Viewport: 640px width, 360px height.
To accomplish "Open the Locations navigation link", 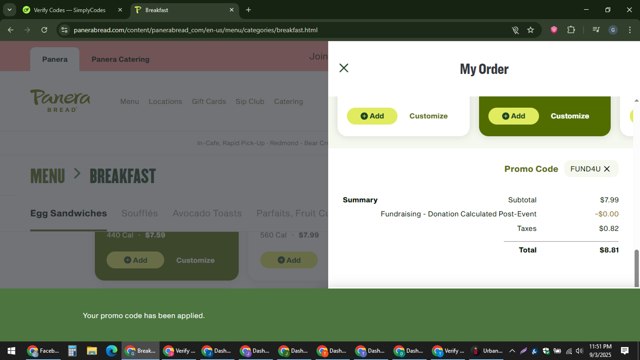I will coord(165,101).
